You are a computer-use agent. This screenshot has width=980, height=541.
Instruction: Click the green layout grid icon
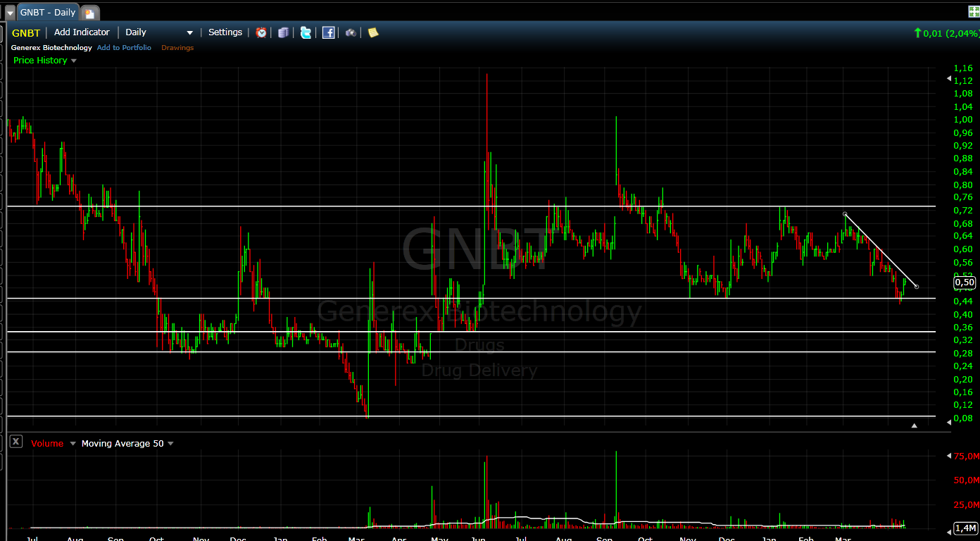[x=974, y=11]
